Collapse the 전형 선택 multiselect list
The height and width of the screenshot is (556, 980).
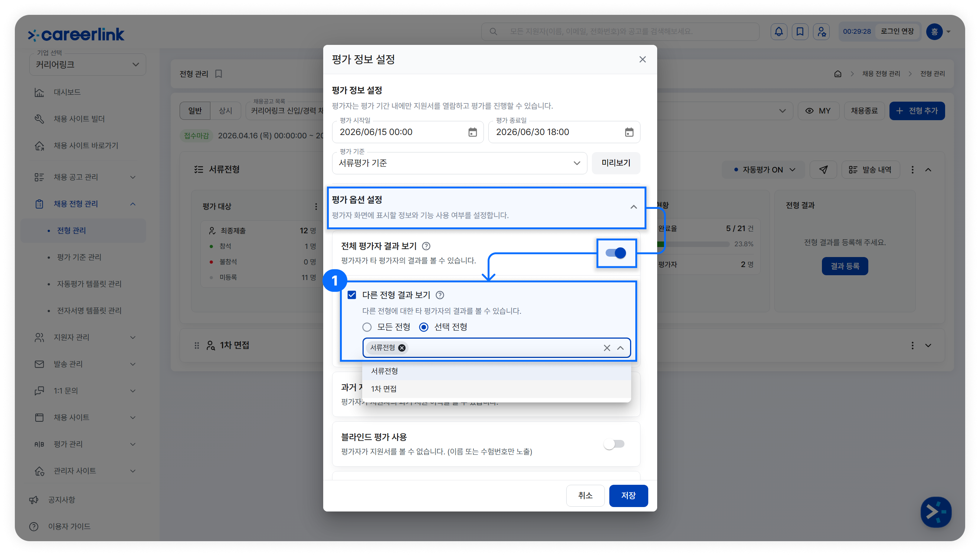coord(620,348)
